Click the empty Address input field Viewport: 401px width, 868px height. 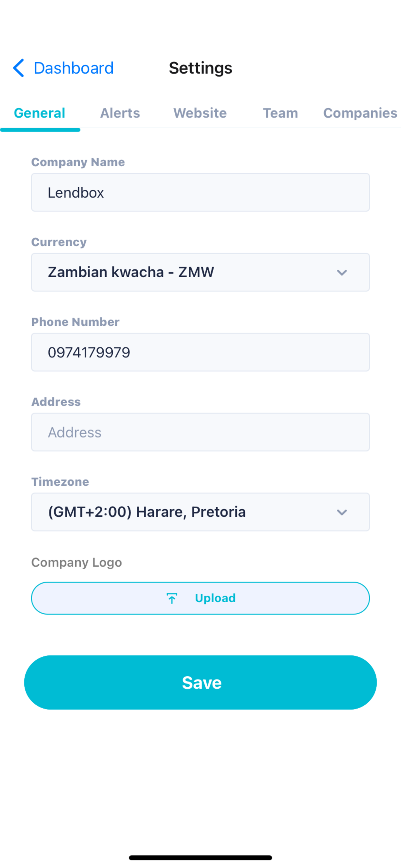click(x=200, y=432)
